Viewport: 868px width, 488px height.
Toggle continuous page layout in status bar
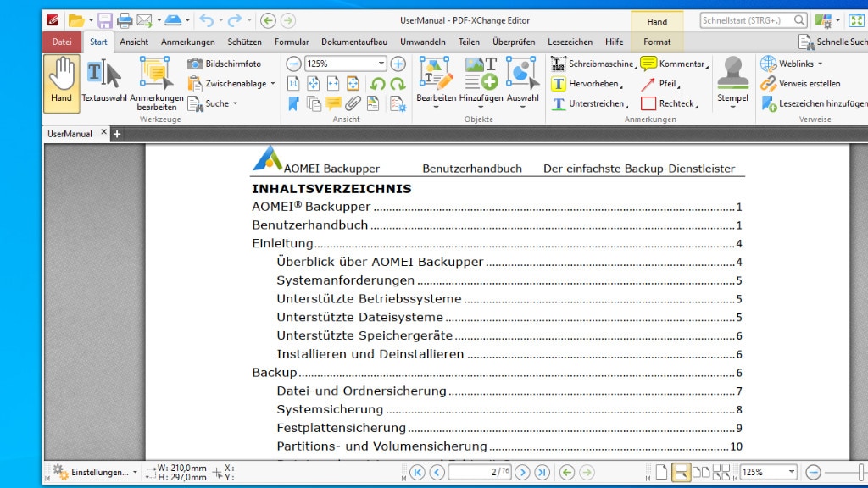(x=681, y=472)
